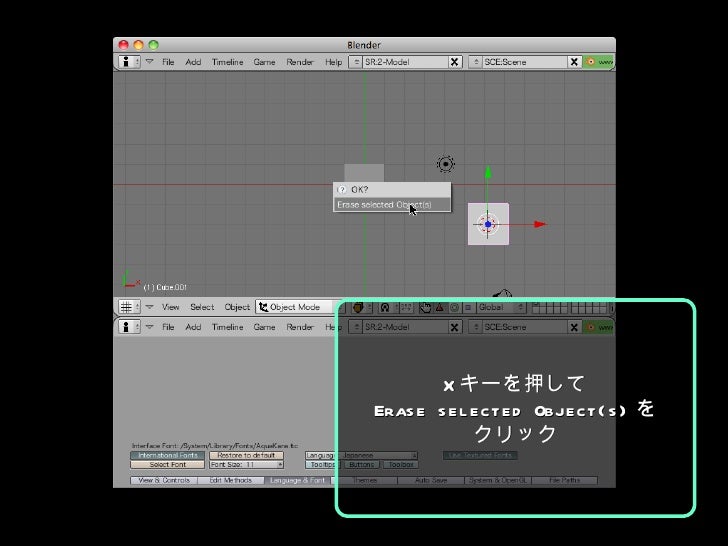Enable rotate manipulator circle icon
This screenshot has width=728, height=546.
pyautogui.click(x=454, y=307)
